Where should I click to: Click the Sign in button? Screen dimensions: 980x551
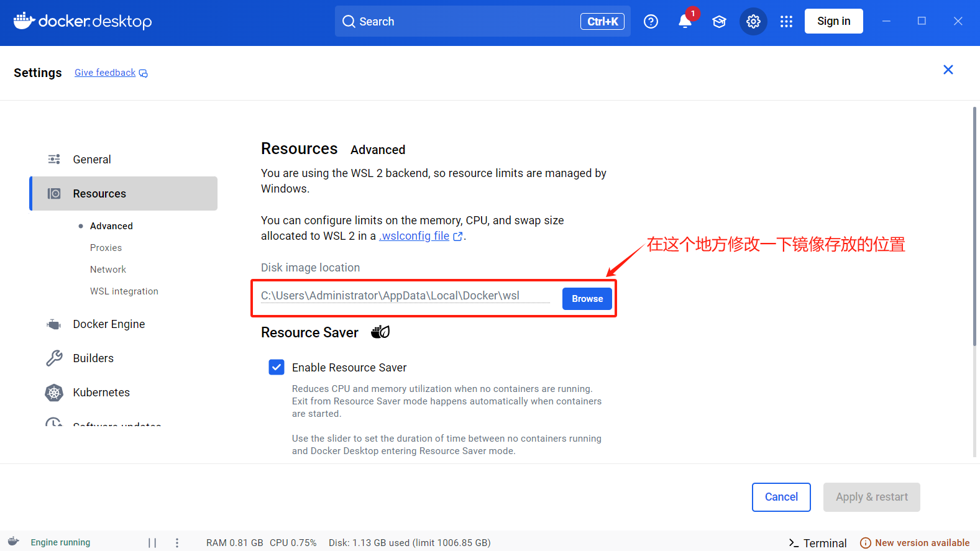point(834,21)
